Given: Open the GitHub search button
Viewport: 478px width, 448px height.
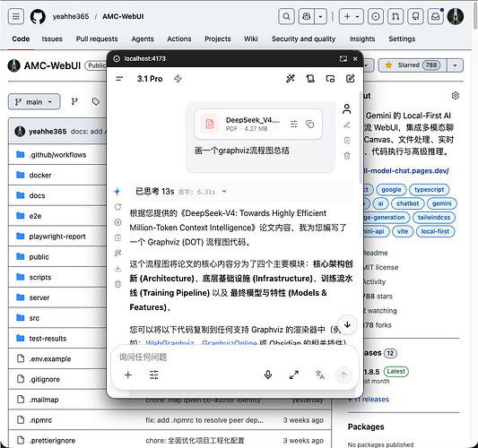Looking at the screenshot, I should (x=286, y=16).
